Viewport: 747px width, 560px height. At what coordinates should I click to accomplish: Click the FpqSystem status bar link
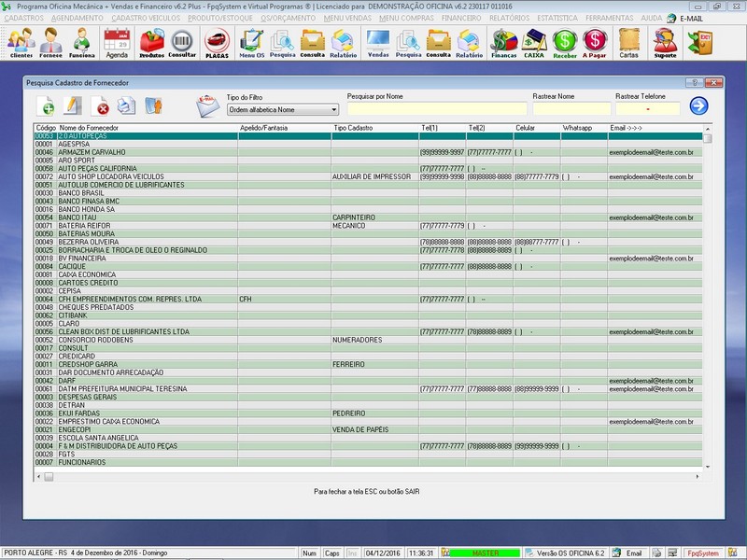point(703,553)
